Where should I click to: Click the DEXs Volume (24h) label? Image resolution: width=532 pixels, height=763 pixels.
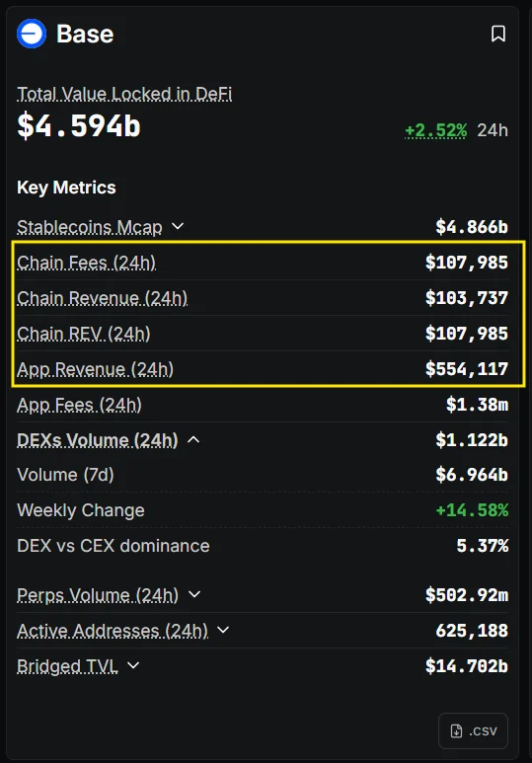point(98,440)
